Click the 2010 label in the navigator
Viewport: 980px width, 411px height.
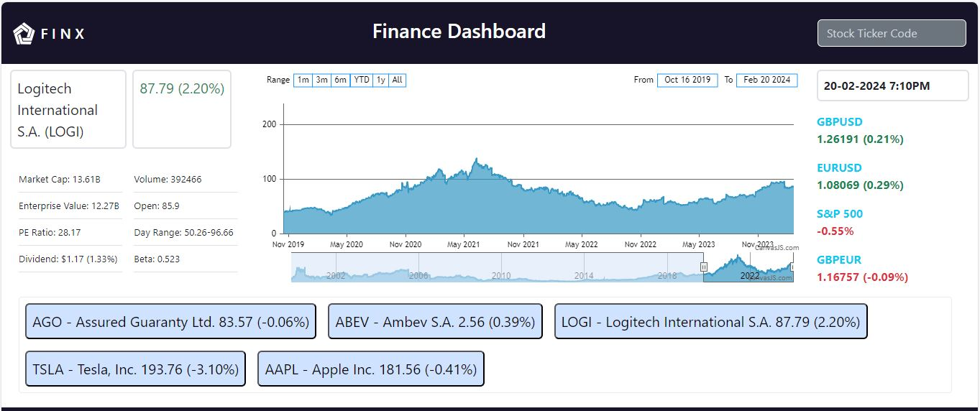tap(501, 275)
